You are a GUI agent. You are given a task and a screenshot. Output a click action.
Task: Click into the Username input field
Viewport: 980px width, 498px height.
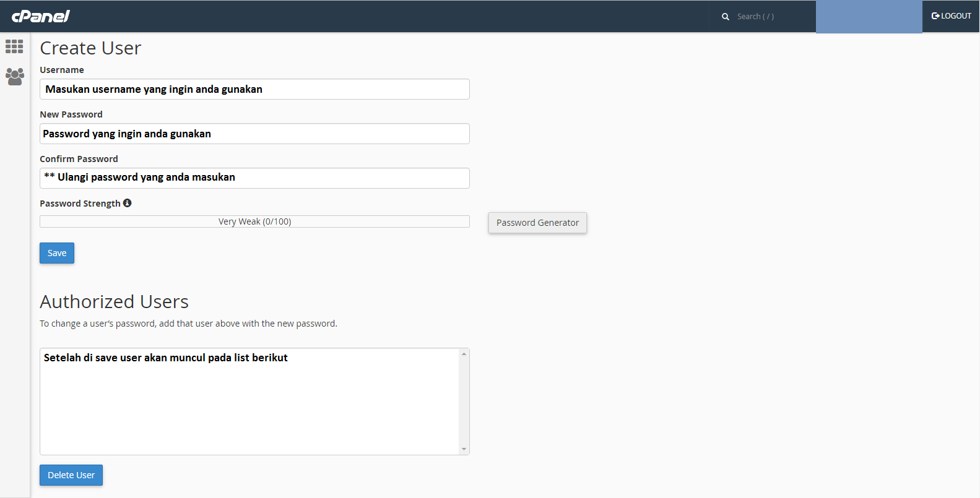click(254, 89)
